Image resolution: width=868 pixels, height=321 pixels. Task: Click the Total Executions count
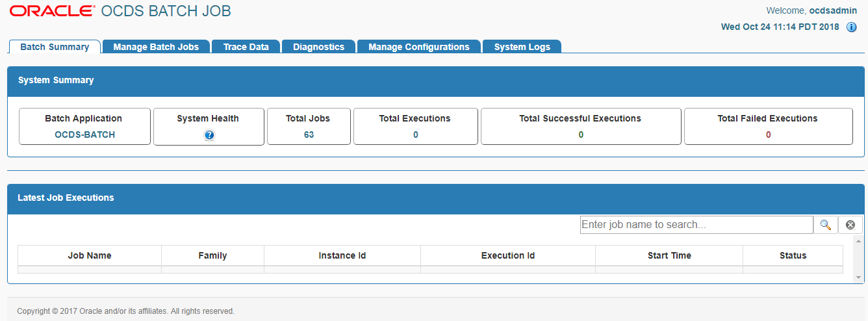coord(416,135)
